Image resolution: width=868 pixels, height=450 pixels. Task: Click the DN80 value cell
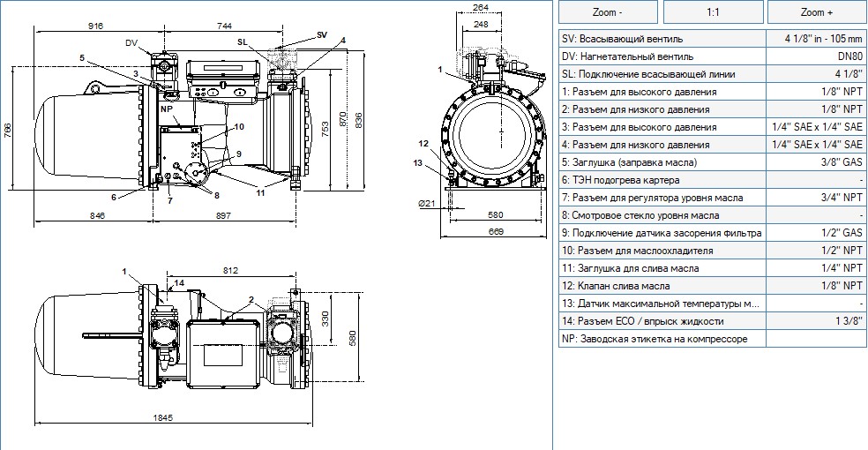point(816,56)
